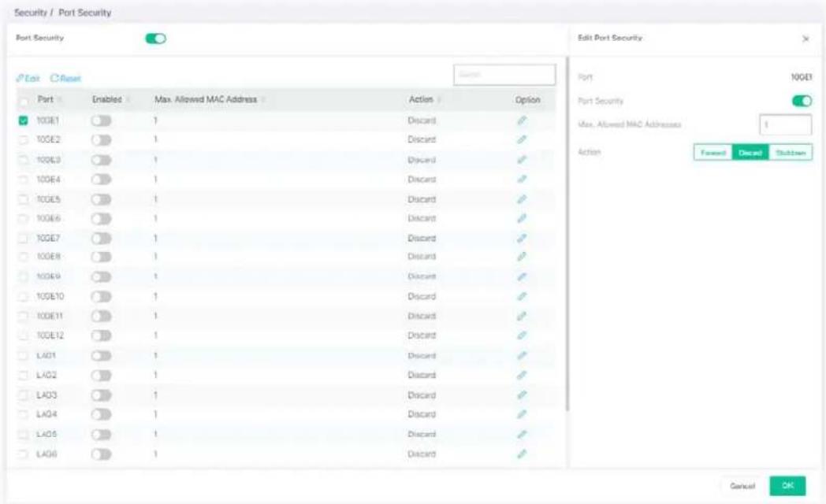Click the table search field

point(504,75)
